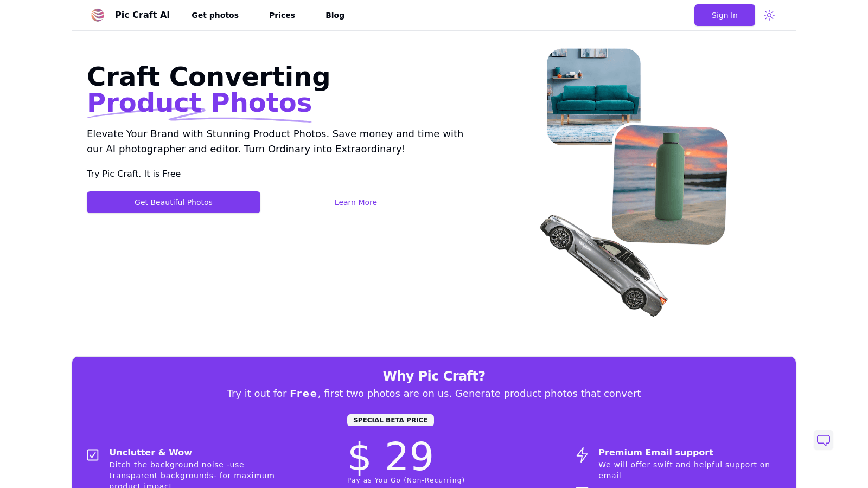Click the Why Pic Craft? heading
The width and height of the screenshot is (868, 488).
[x=434, y=376]
